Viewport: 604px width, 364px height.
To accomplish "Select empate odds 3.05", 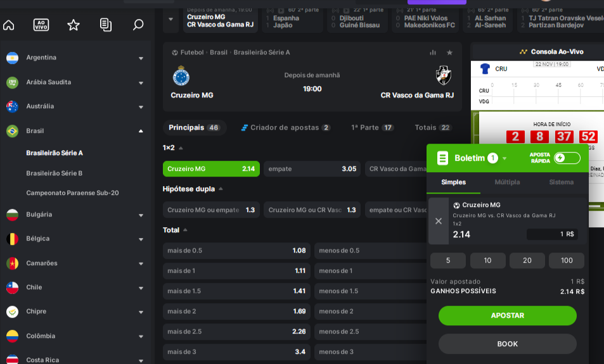I will 312,169.
